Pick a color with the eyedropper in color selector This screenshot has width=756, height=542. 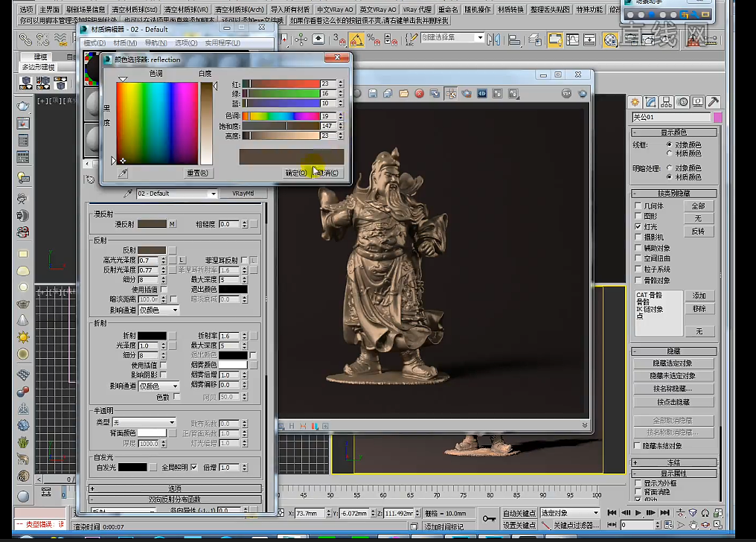point(124,173)
